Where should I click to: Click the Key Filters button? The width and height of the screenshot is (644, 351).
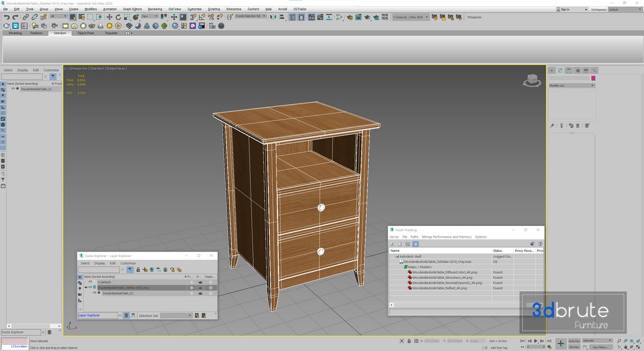pos(600,347)
